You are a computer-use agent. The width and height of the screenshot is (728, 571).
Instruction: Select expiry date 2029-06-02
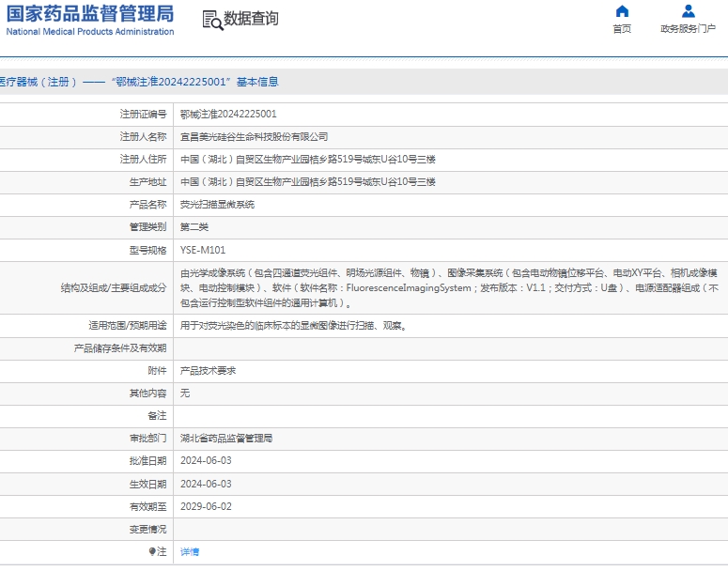click(x=206, y=506)
